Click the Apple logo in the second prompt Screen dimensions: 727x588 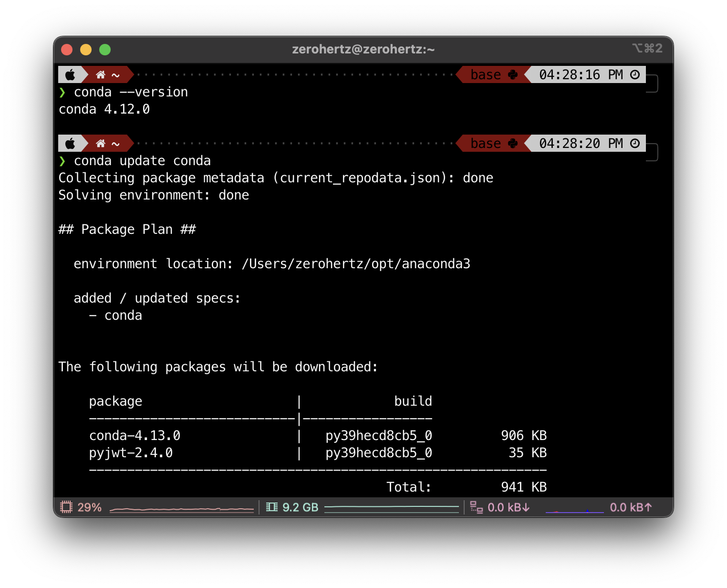pos(70,144)
